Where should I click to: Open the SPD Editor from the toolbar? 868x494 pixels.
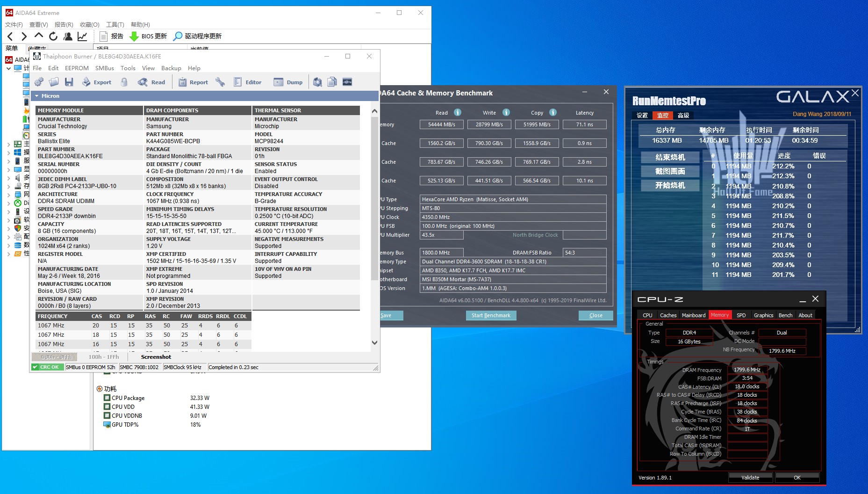[248, 82]
